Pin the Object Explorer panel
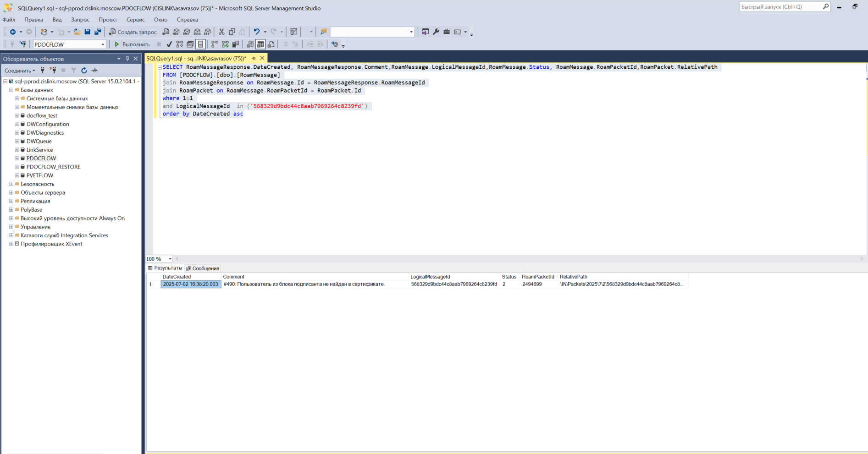 127,59
